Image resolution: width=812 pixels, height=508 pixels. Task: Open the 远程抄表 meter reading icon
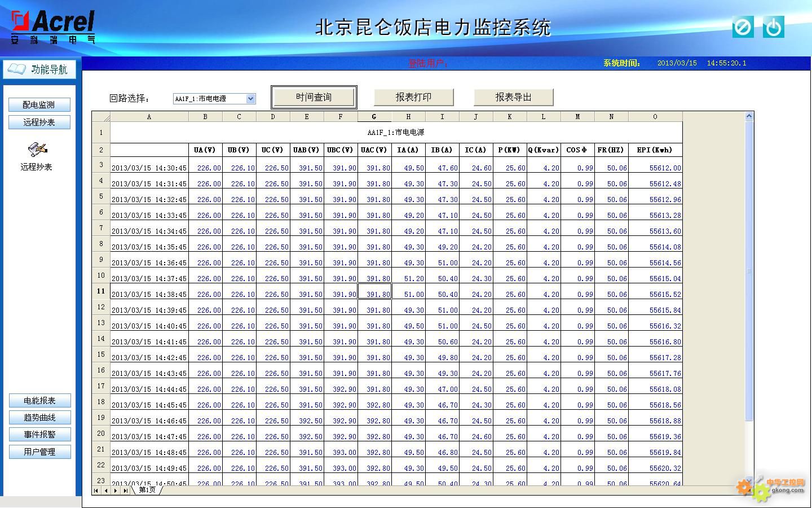pos(37,150)
